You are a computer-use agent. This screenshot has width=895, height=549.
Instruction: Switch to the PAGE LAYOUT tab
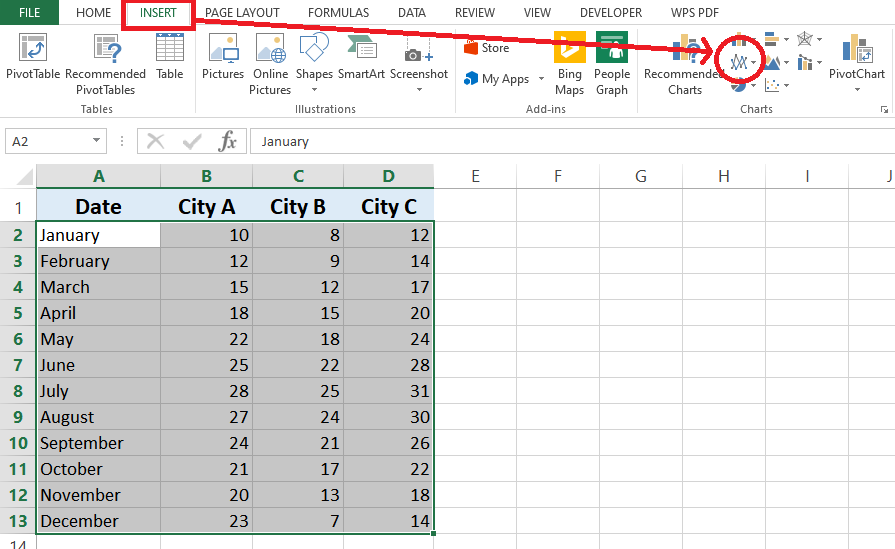tap(242, 13)
